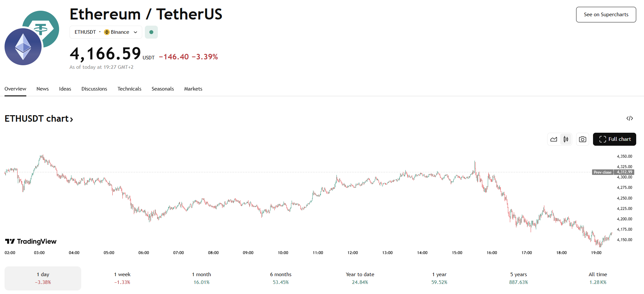Viewport: 644px width, 294px height.
Task: Select the 1 week time range
Action: [x=122, y=278]
